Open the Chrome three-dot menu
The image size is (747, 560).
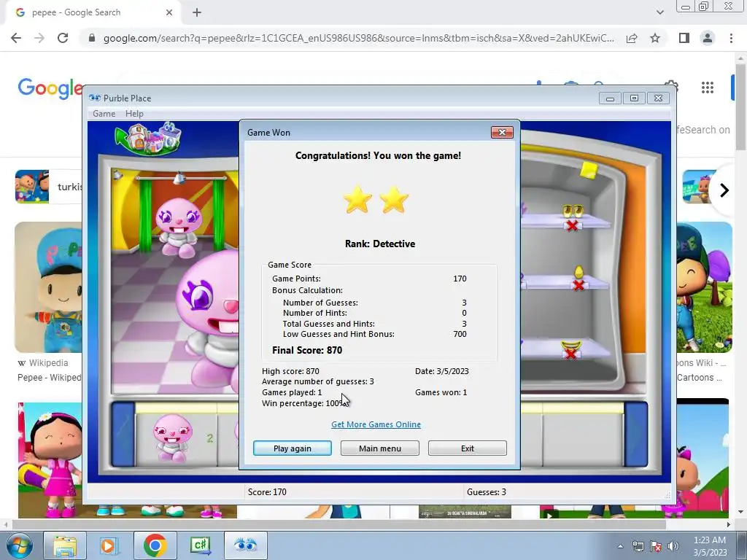[x=731, y=38]
